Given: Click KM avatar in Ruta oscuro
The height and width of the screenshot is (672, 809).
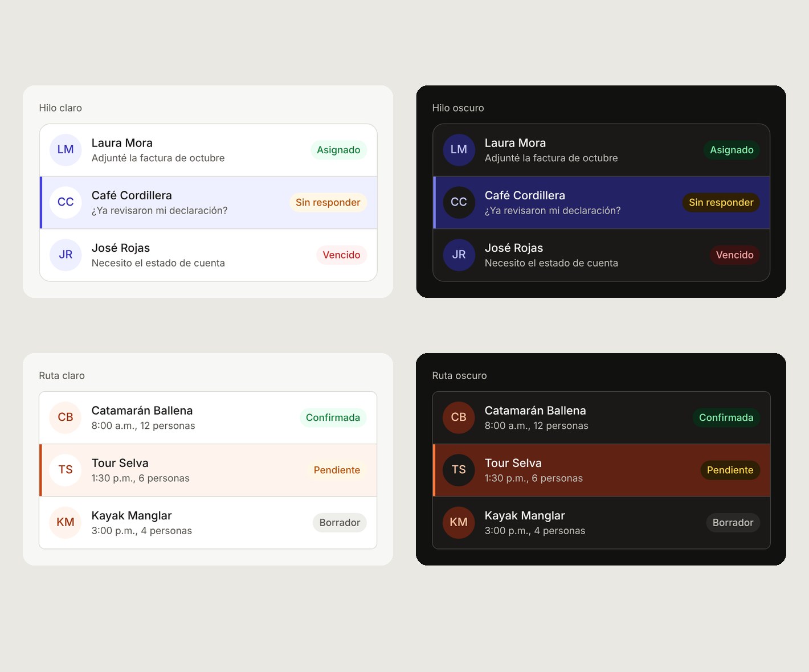Looking at the screenshot, I should click(x=459, y=522).
